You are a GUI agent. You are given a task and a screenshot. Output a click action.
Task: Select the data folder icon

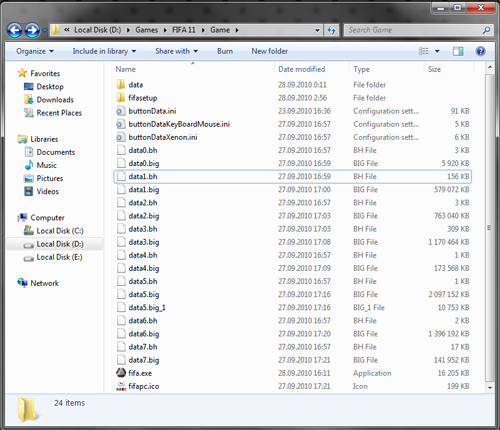coord(121,84)
